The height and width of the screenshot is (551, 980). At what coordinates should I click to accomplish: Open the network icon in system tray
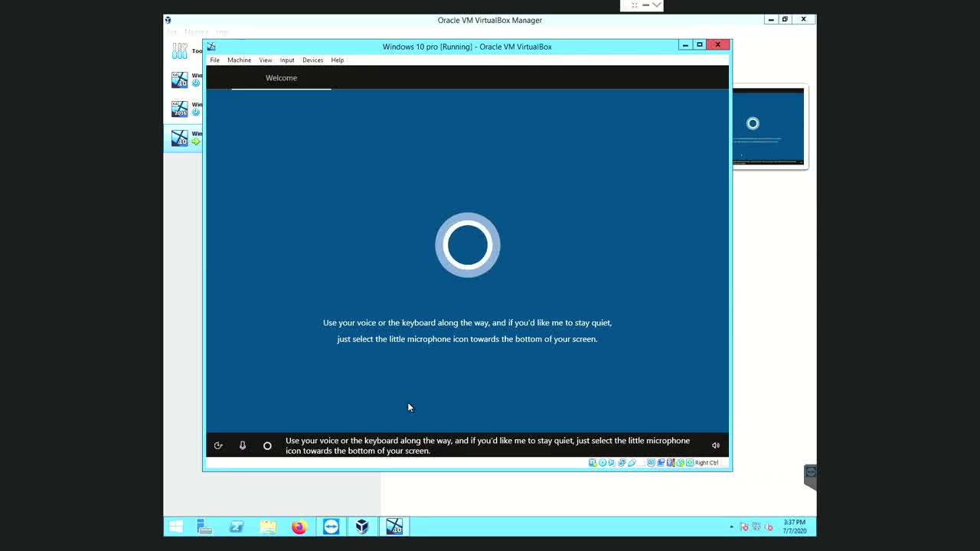(756, 527)
